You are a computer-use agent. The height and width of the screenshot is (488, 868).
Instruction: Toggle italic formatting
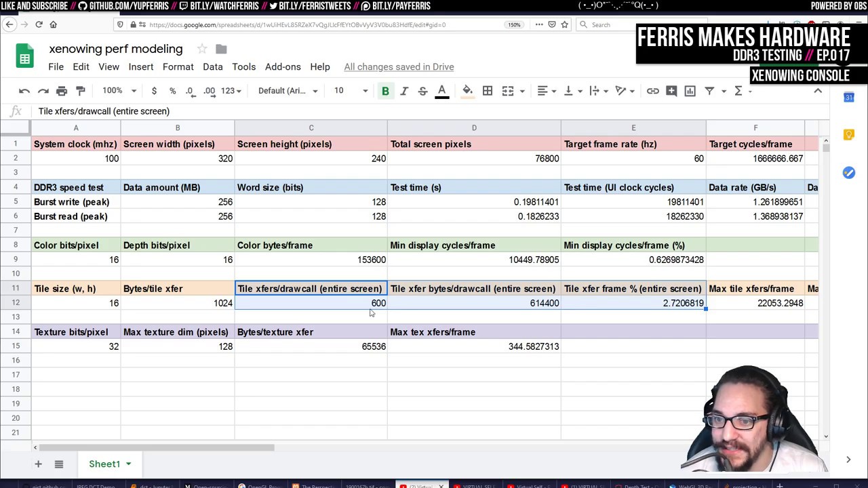tap(404, 91)
